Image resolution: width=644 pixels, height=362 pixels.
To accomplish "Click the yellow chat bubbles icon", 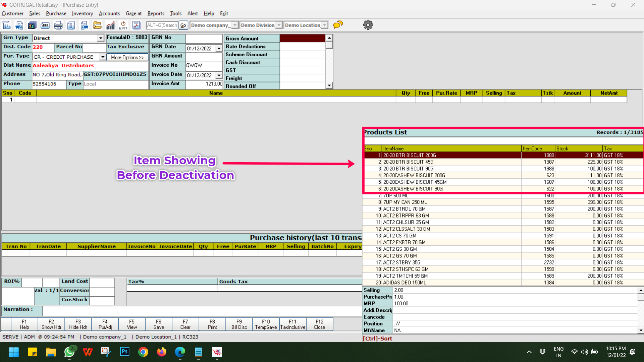I will [x=338, y=25].
